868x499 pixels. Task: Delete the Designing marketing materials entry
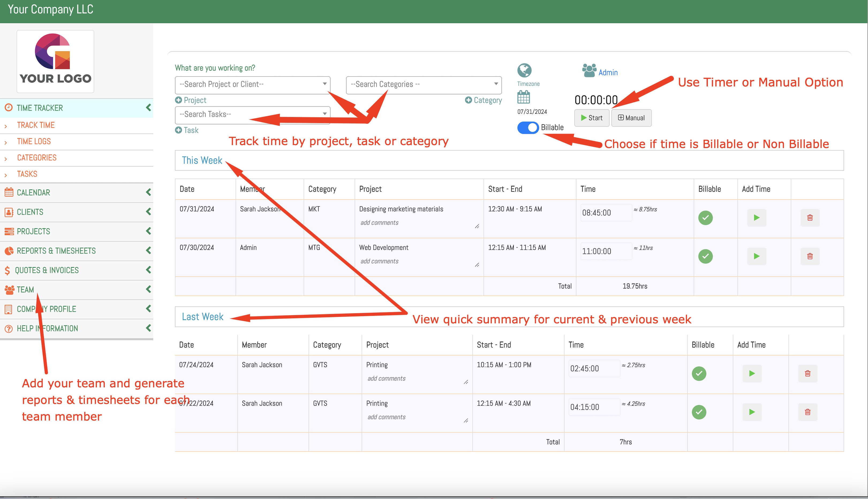point(809,218)
